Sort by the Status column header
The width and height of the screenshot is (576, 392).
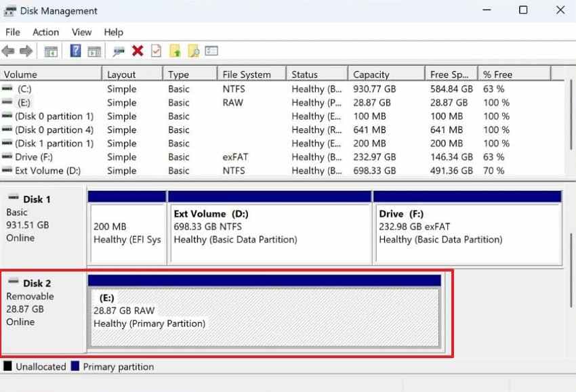point(317,74)
